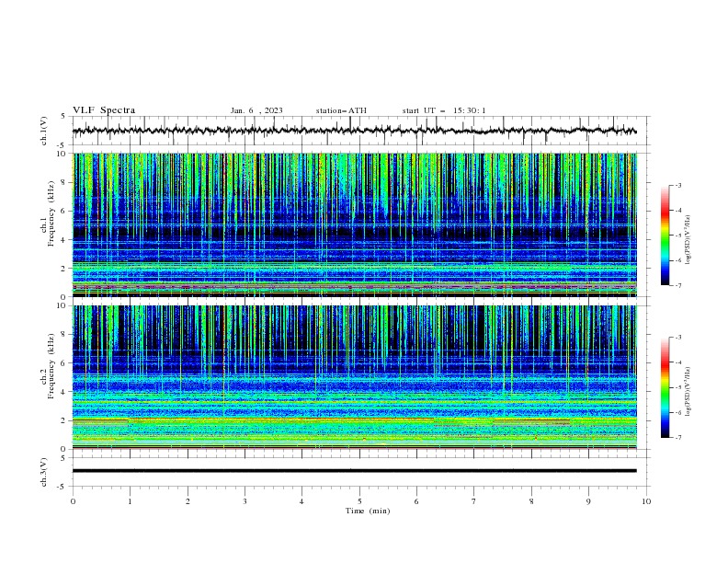Image resolution: width=728 pixels, height=563 pixels.
Task: Click the ch.2 spectrogram colorbar
Action: coord(665,387)
